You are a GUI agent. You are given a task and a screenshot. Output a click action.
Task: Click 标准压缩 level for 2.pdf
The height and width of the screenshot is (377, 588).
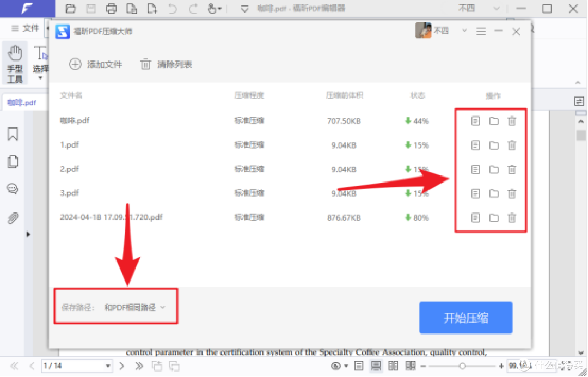coord(249,169)
